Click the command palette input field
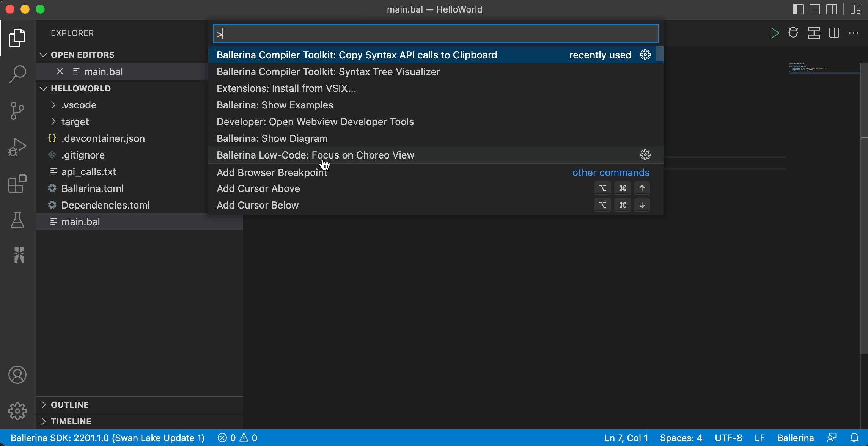The image size is (868, 446). point(436,34)
